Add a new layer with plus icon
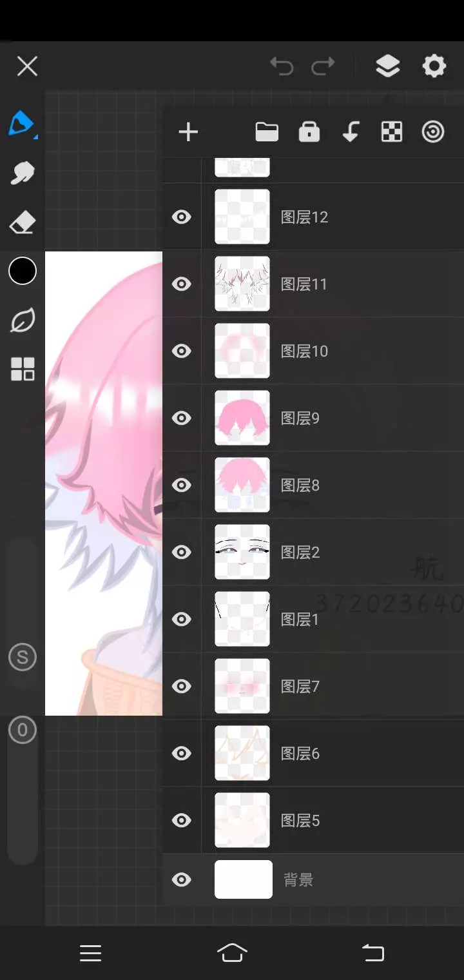 tap(188, 132)
